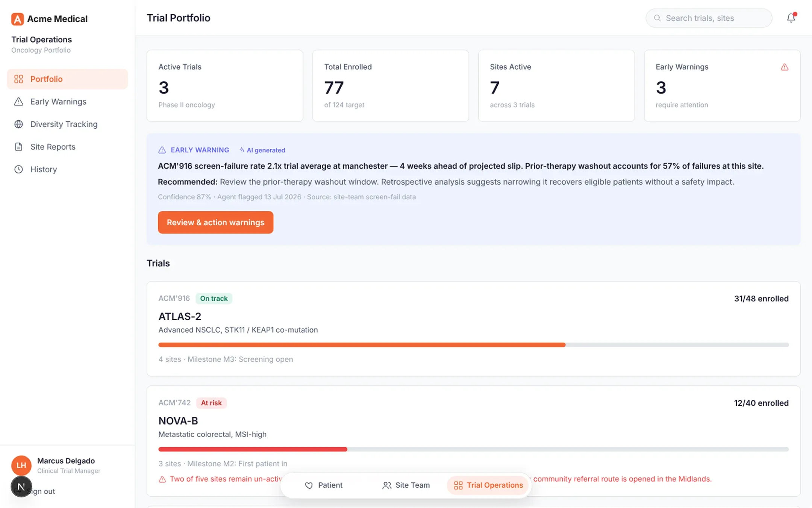Select the Trial Operations bottom tab
The height and width of the screenshot is (508, 812).
tap(488, 485)
